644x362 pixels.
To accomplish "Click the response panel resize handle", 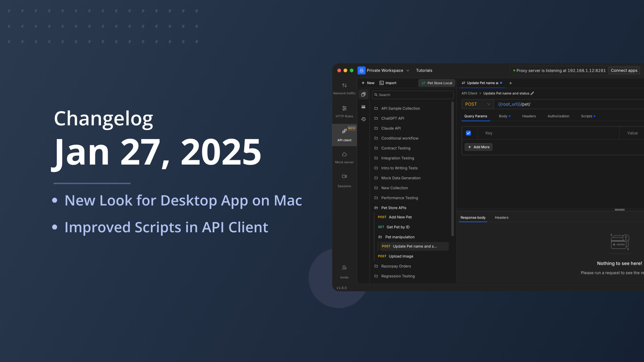I will click(x=620, y=210).
